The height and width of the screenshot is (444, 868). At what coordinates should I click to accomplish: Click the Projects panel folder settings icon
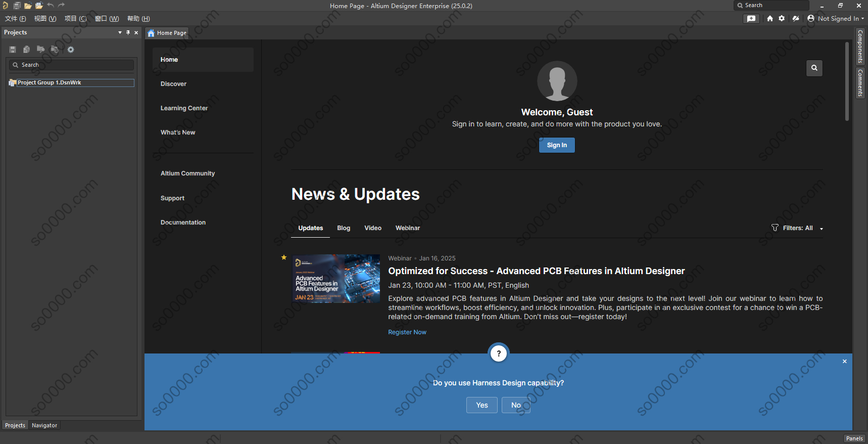(55, 50)
